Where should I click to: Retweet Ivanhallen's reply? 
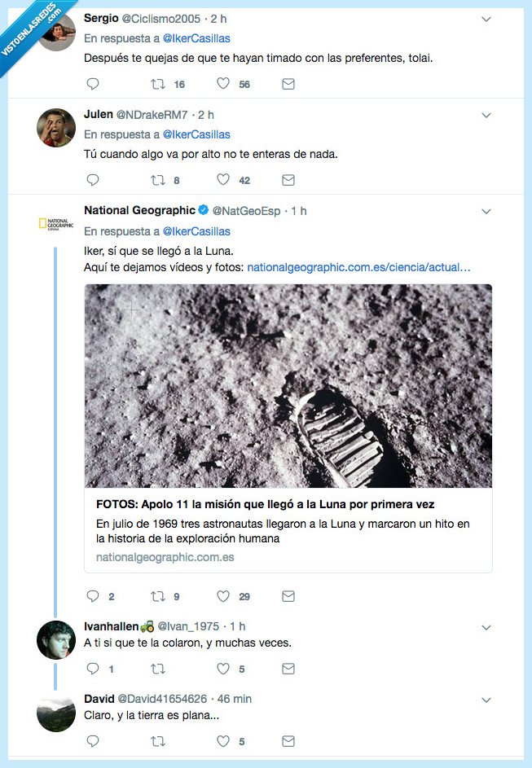(159, 669)
